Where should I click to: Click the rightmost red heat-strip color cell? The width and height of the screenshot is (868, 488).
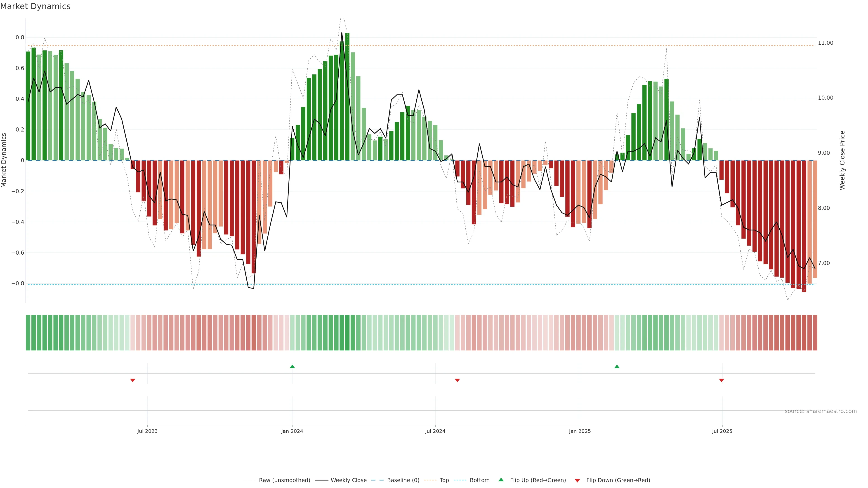[x=815, y=333]
